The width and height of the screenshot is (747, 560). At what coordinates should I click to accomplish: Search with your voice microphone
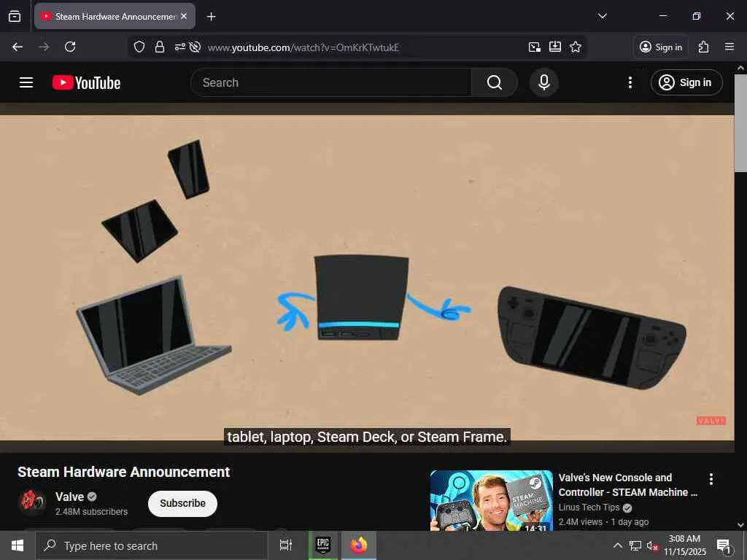544,82
